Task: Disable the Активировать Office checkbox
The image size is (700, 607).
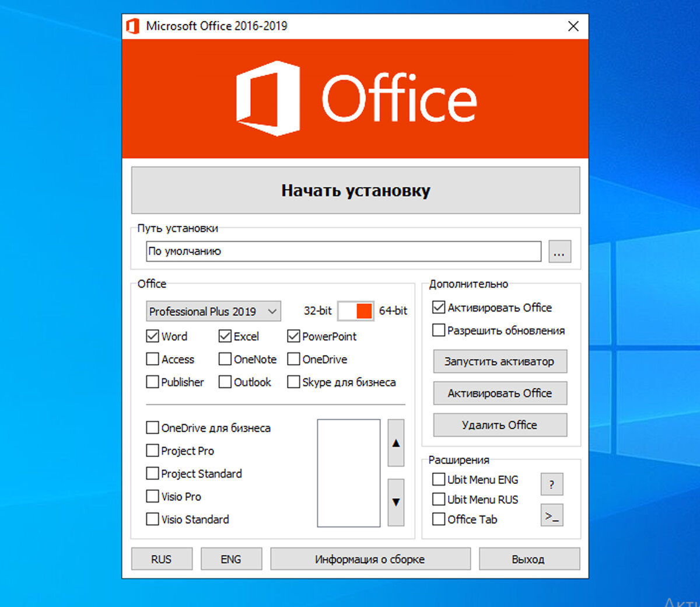Action: click(x=439, y=307)
